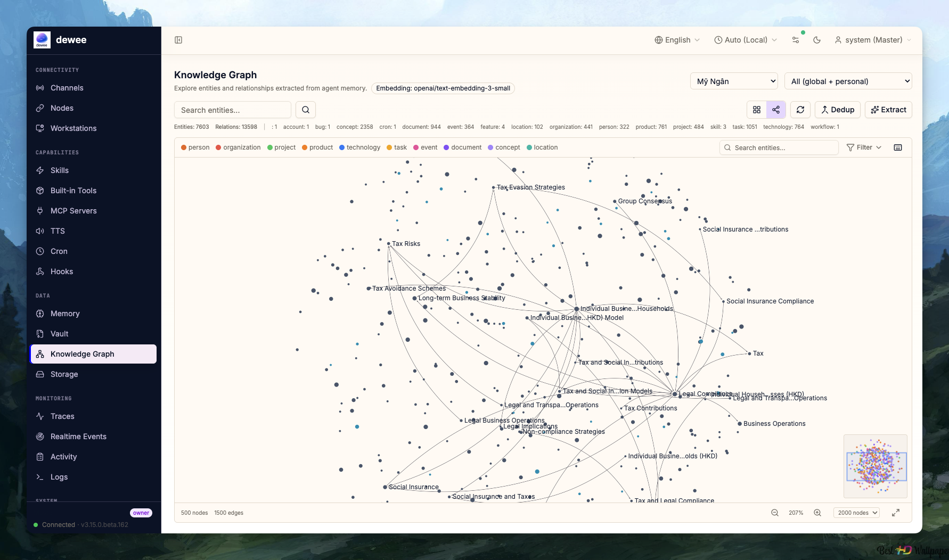Click the Storage drive icon
Image resolution: width=949 pixels, height=560 pixels.
click(40, 374)
